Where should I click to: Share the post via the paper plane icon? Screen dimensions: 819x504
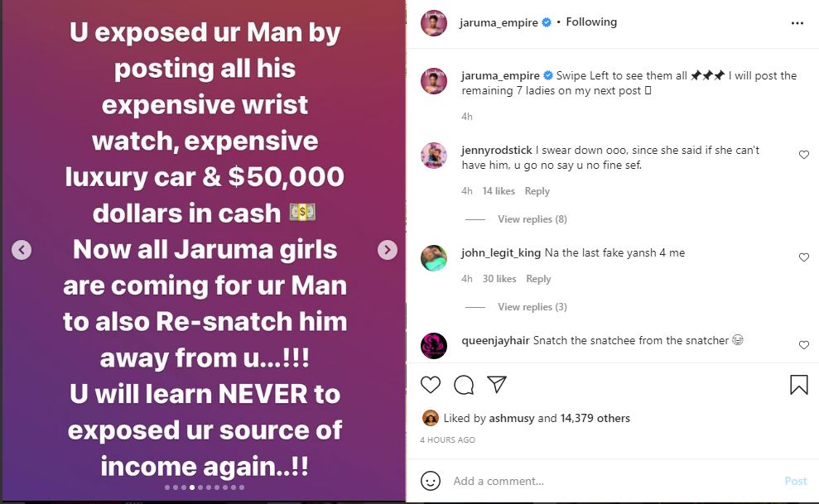click(x=496, y=385)
